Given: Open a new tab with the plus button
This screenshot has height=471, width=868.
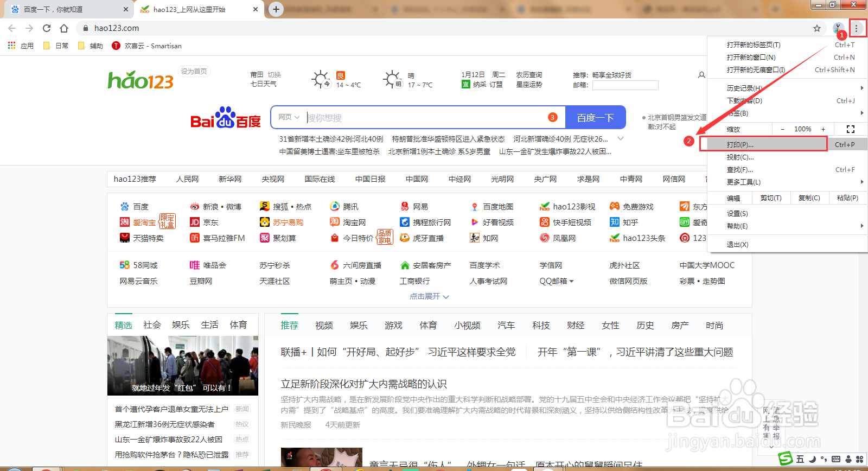Looking at the screenshot, I should (276, 9).
